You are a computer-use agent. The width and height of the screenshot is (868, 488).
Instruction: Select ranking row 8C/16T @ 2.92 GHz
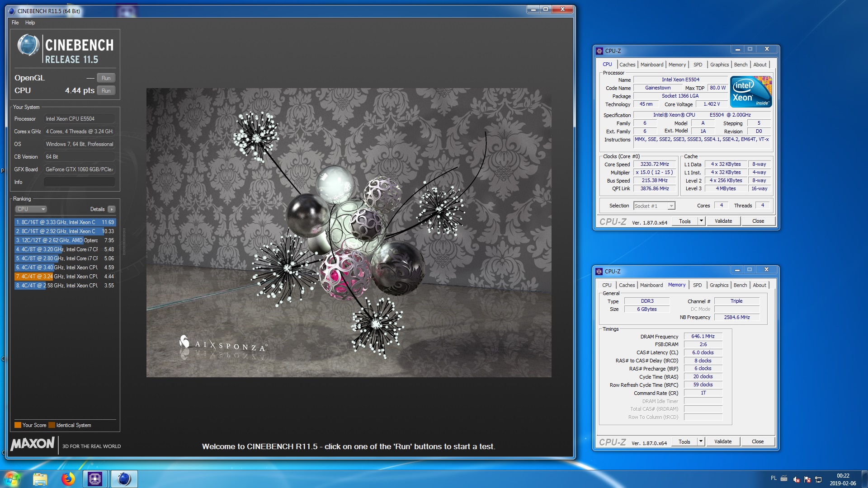click(x=65, y=231)
